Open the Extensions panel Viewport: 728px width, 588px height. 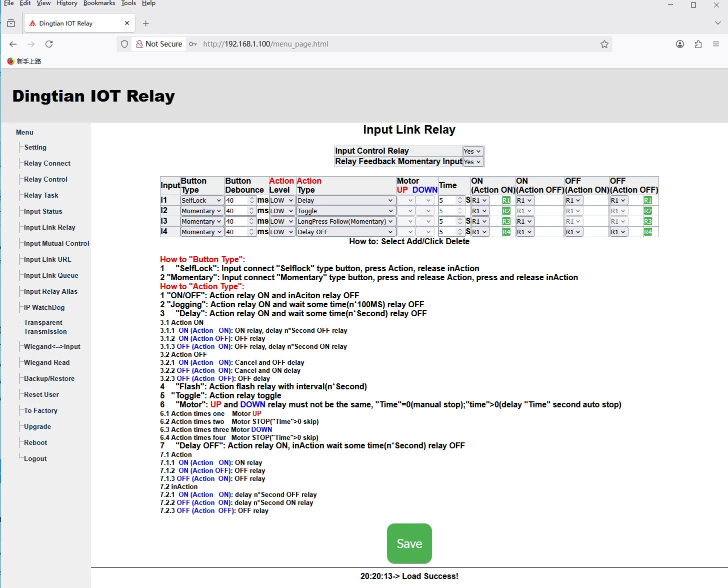pyautogui.click(x=698, y=44)
